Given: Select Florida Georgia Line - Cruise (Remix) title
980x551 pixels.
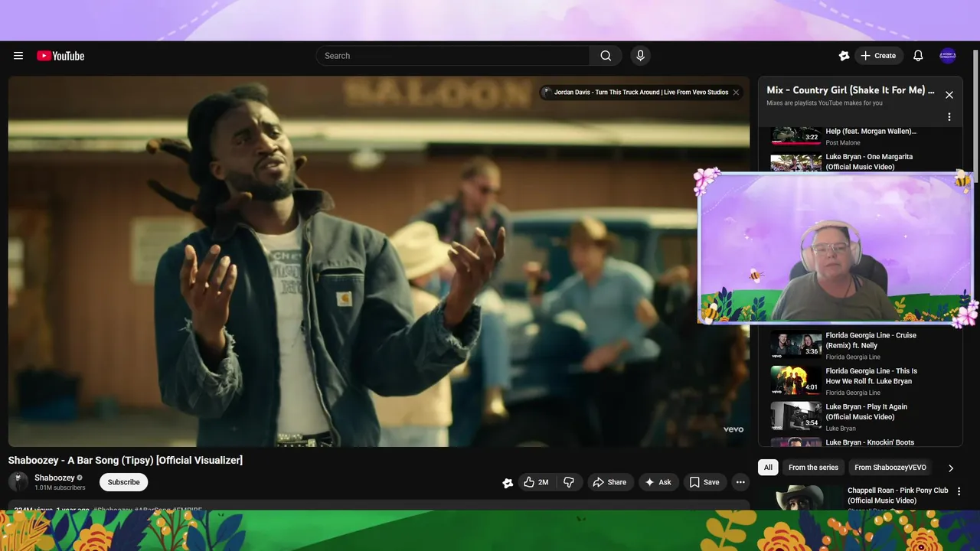Looking at the screenshot, I should coord(871,340).
